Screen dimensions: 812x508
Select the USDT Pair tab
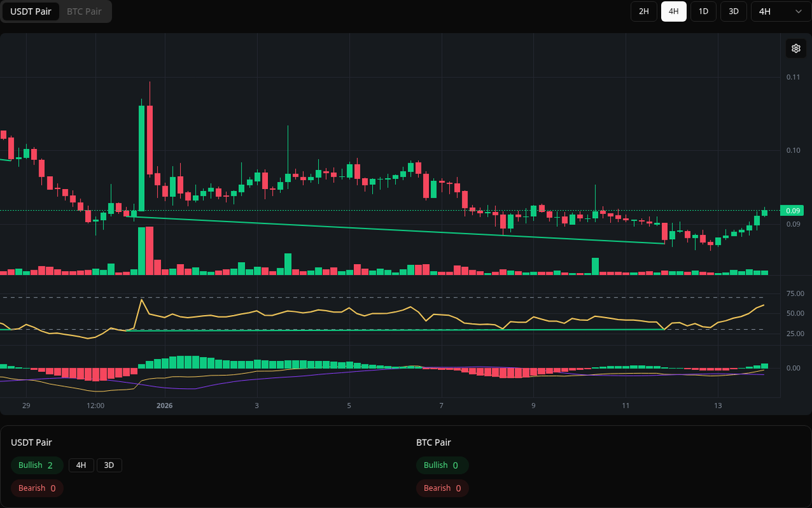30,12
